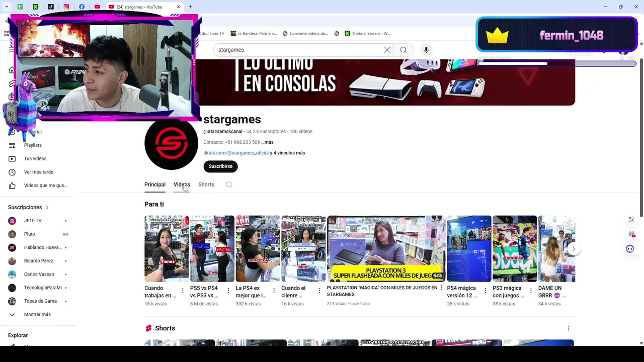Open Ricardo Pérez subscription
The width and height of the screenshot is (644, 362).
tap(38, 261)
